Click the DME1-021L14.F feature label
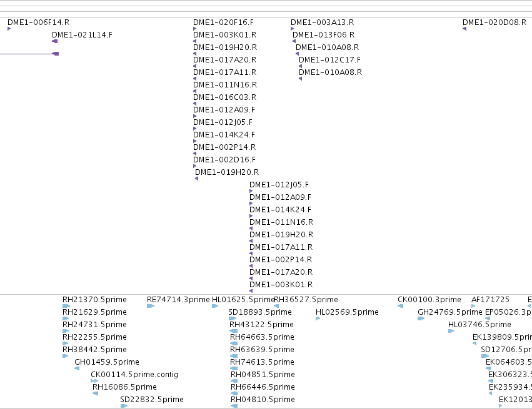Viewport: 532px width, 409px height. [x=82, y=35]
